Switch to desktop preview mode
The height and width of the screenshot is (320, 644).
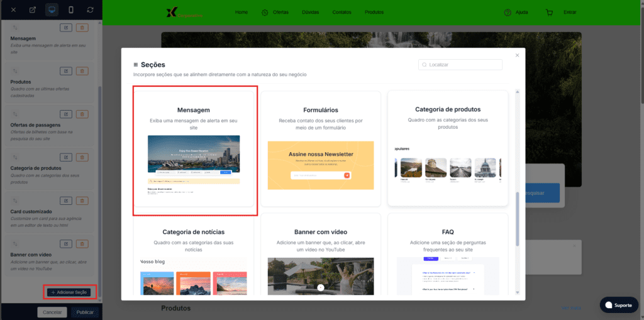click(x=52, y=10)
